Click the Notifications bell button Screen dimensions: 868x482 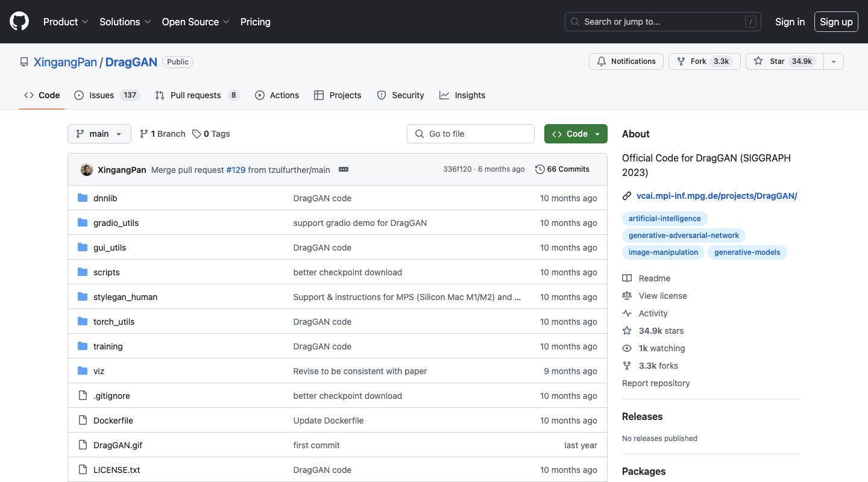click(626, 61)
